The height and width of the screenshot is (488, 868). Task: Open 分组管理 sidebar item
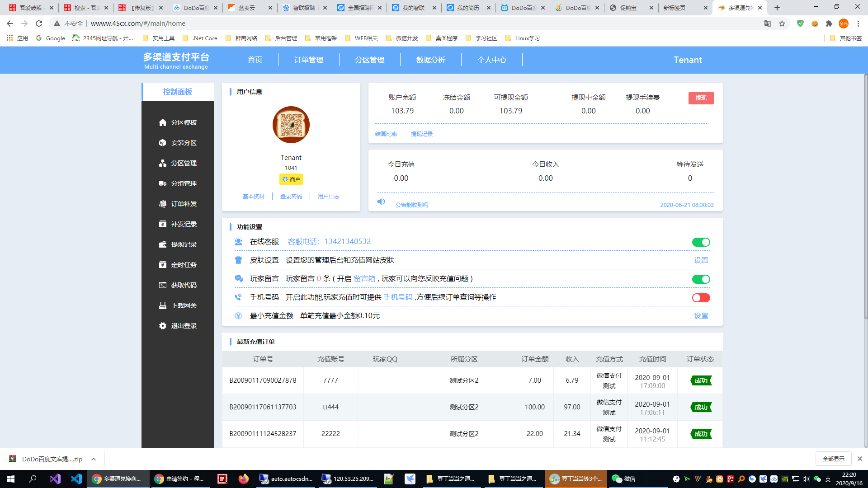178,183
